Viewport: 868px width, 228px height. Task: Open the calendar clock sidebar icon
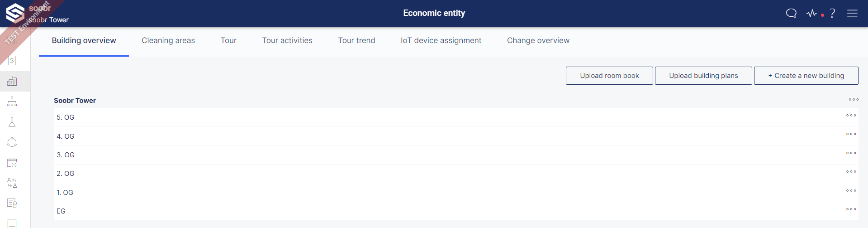[12, 162]
